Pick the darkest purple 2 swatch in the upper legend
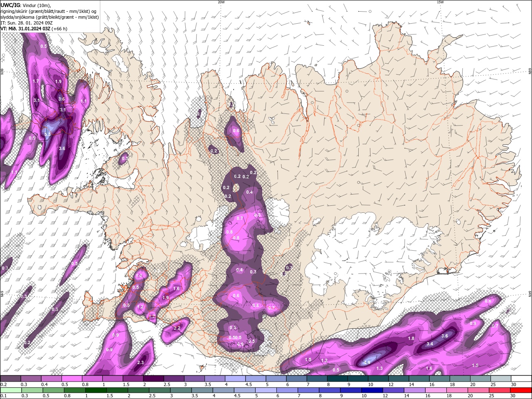Viewport: 532px width, 399px height. tap(153, 379)
